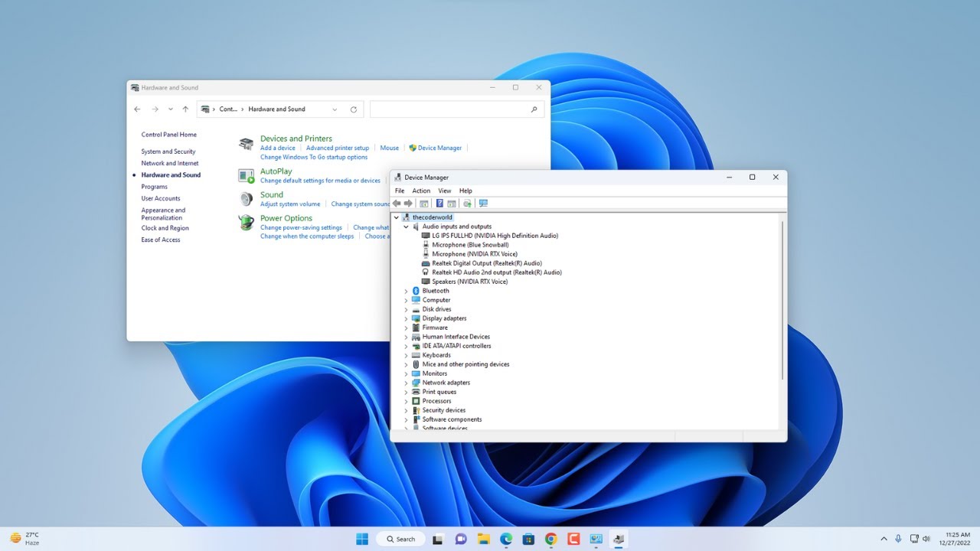Click the Back arrow in Device Manager toolbar
980x551 pixels.
pos(396,203)
